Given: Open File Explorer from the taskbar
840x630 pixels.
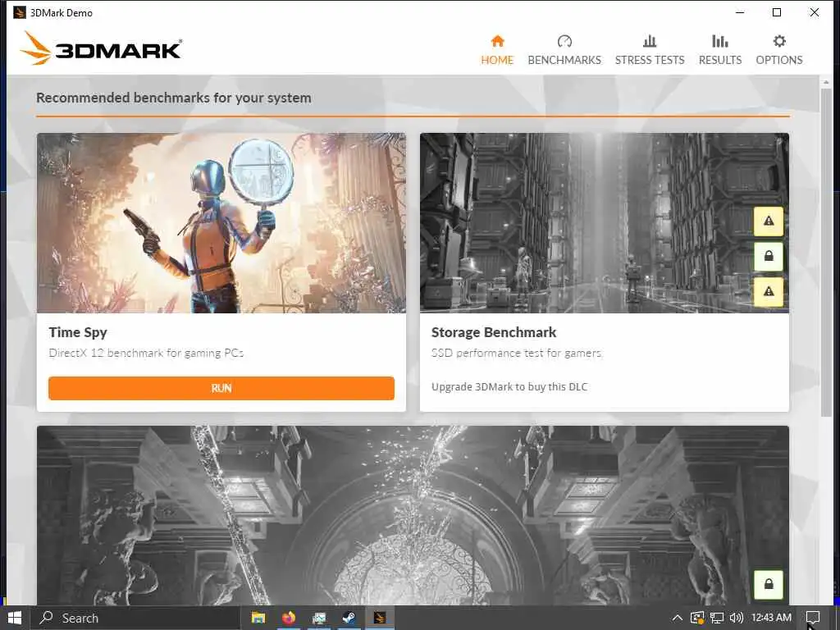Looking at the screenshot, I should (x=258, y=619).
